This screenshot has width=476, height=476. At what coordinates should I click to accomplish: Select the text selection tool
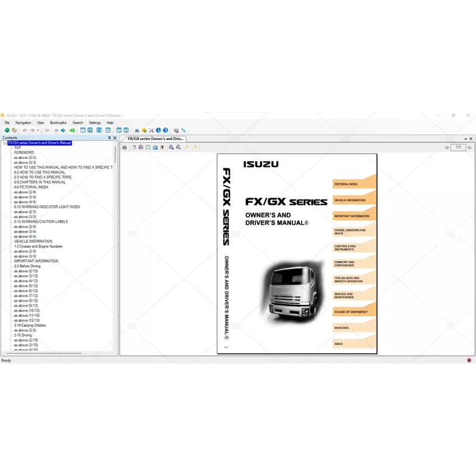[x=162, y=148]
